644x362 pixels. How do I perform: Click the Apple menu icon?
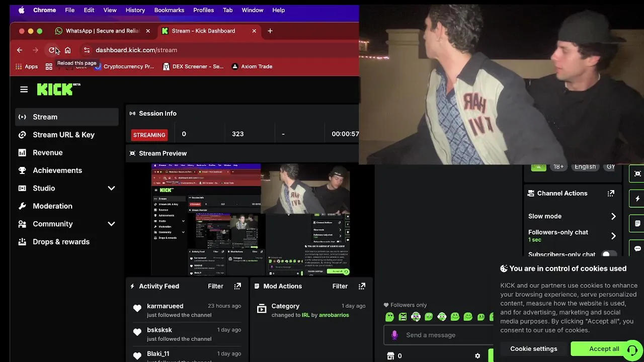21,10
